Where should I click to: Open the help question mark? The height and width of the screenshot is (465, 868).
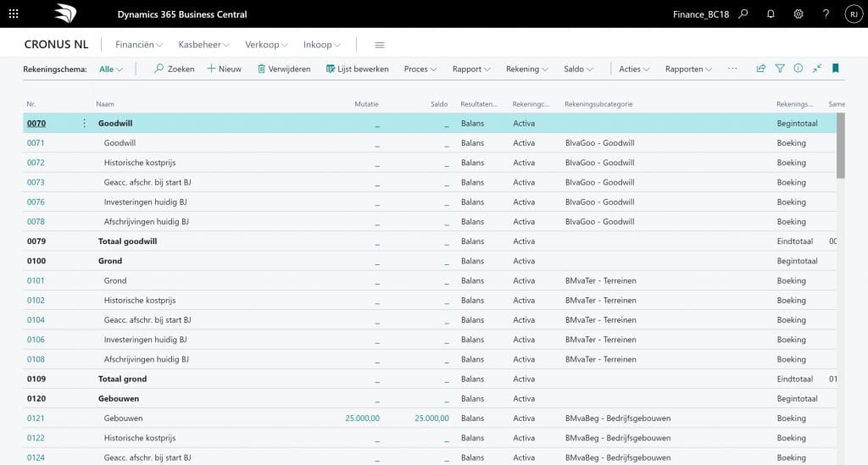pyautogui.click(x=826, y=14)
